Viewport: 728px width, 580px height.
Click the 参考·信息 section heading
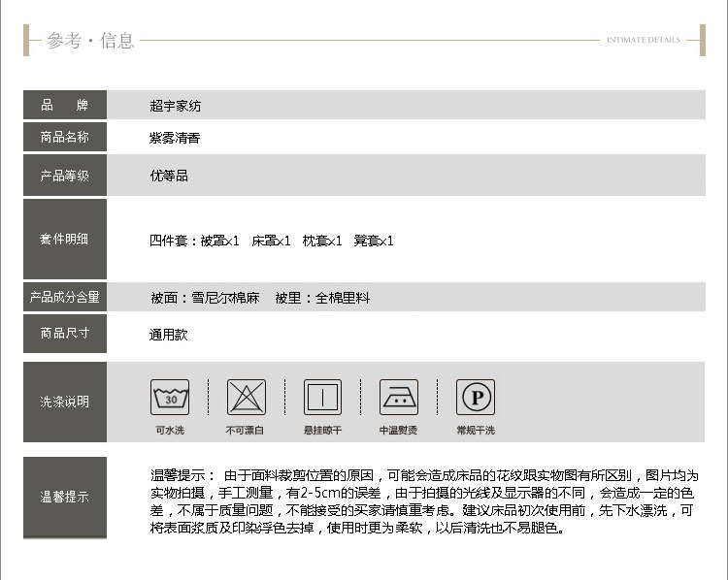point(90,41)
